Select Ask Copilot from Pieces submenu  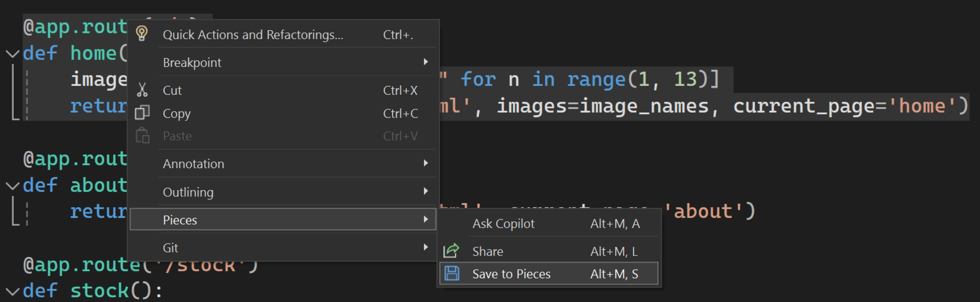point(503,224)
